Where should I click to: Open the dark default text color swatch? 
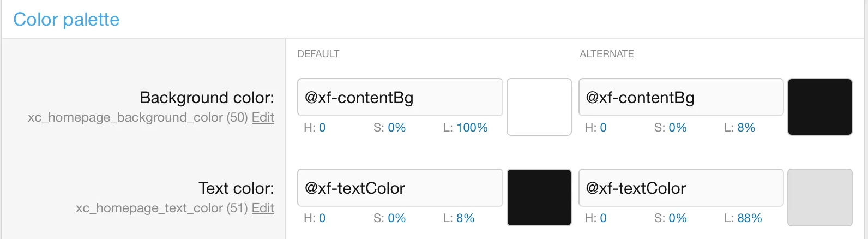(x=539, y=198)
